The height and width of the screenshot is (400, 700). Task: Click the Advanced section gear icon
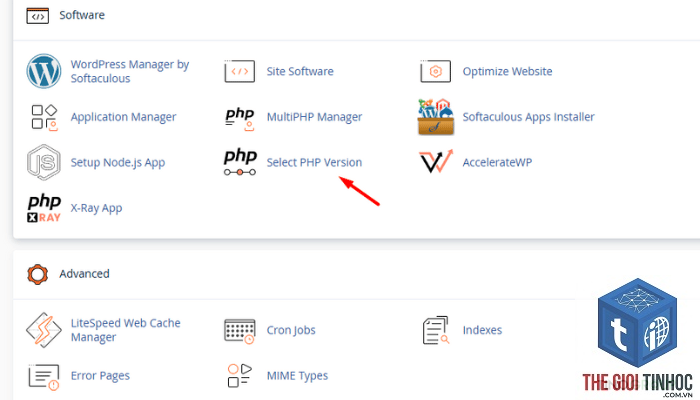[38, 274]
